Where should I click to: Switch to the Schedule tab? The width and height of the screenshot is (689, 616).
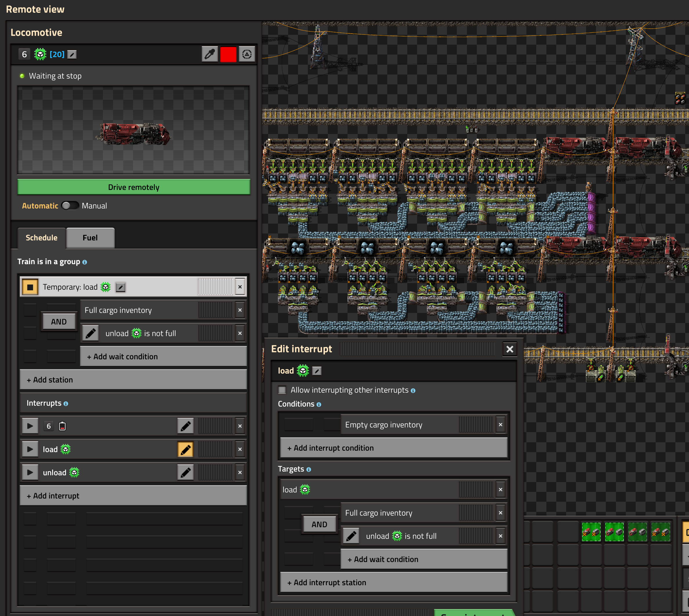click(x=42, y=238)
